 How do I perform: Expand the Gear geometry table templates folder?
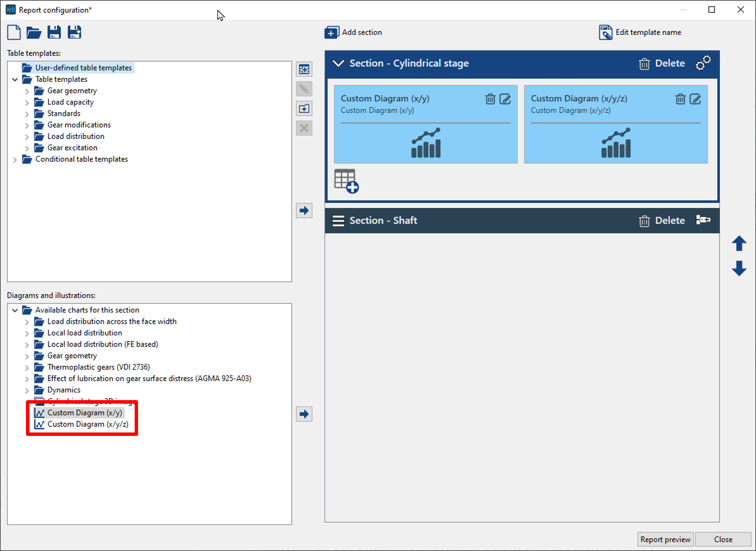27,91
